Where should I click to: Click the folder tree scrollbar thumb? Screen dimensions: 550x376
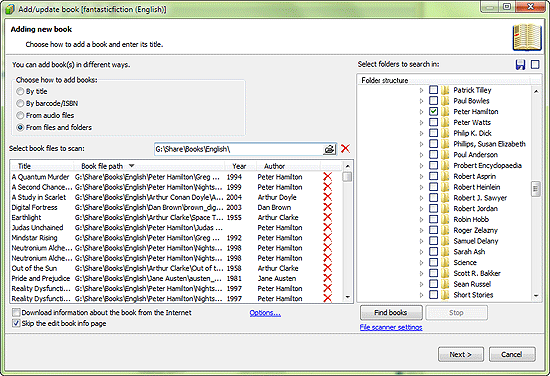(x=536, y=189)
